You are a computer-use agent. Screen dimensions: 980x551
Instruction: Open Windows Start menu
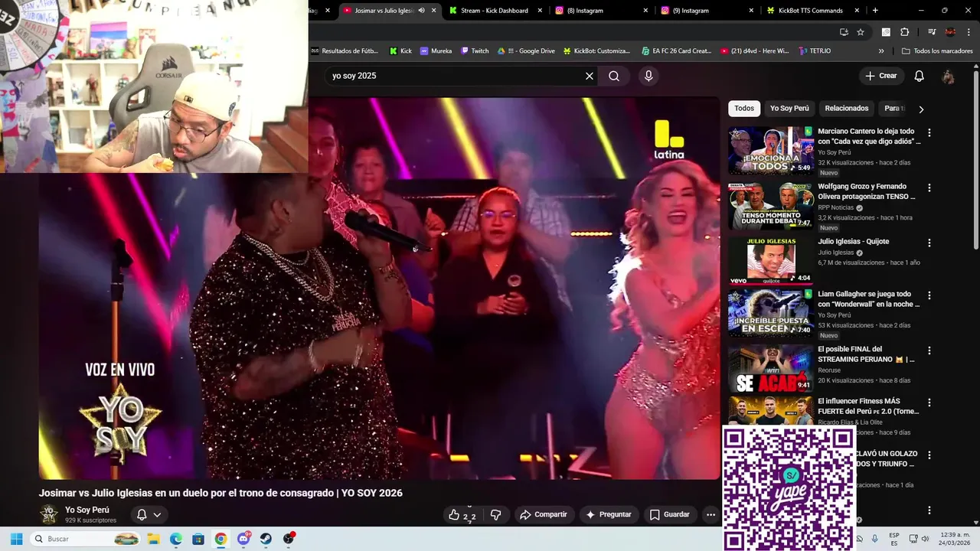click(16, 539)
